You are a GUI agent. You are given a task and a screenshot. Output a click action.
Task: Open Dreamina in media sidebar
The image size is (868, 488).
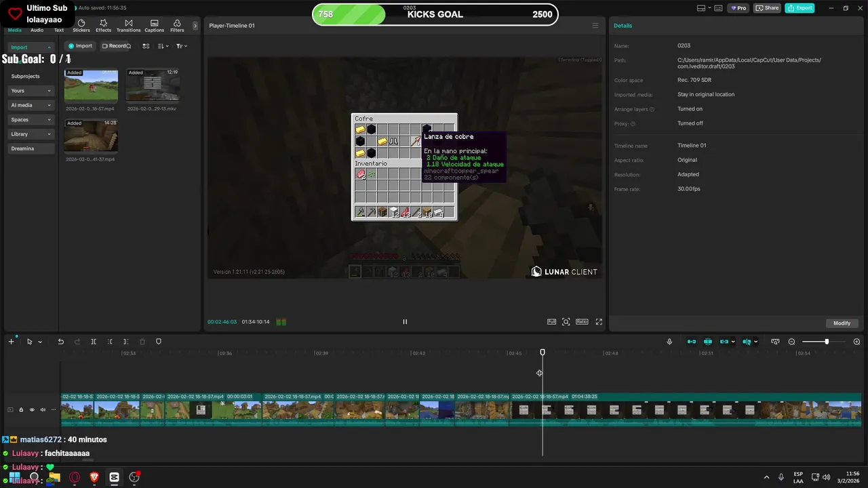(x=31, y=148)
